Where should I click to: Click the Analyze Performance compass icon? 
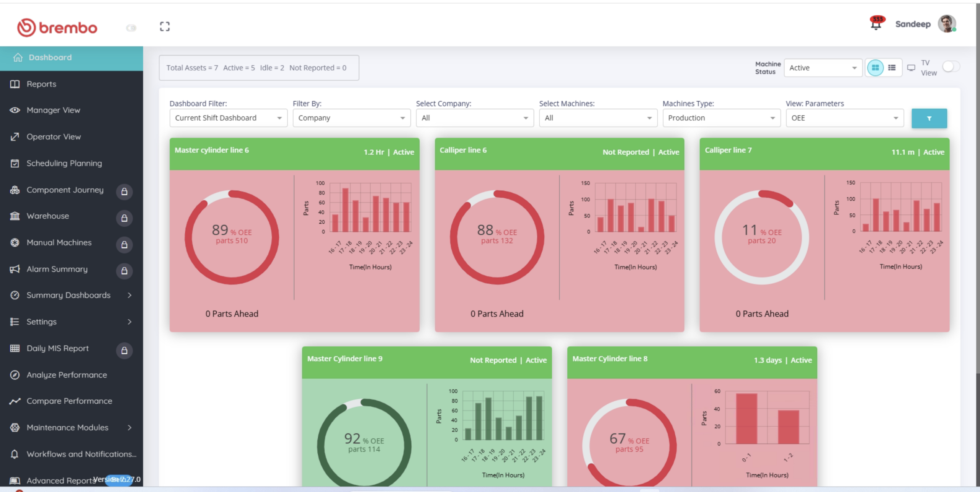click(15, 375)
